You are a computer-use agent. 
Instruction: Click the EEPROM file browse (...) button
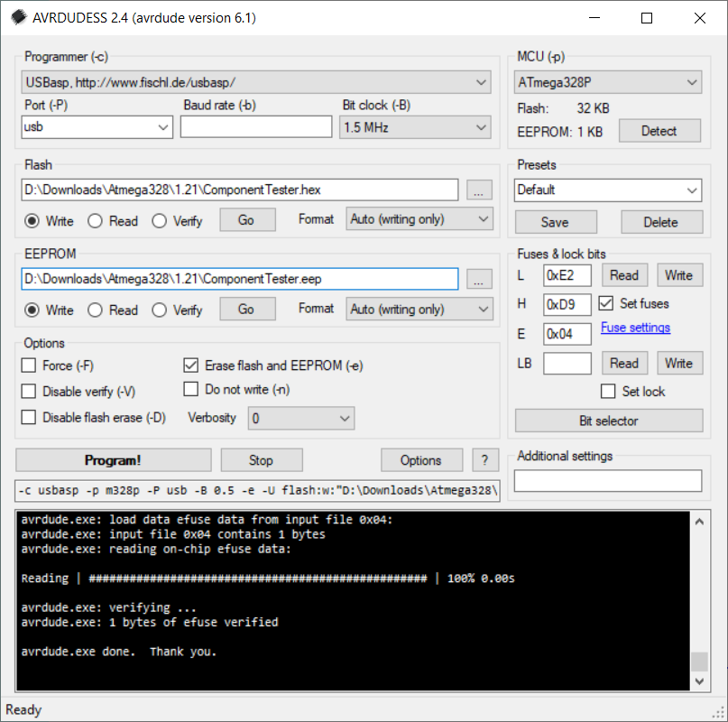tap(480, 280)
